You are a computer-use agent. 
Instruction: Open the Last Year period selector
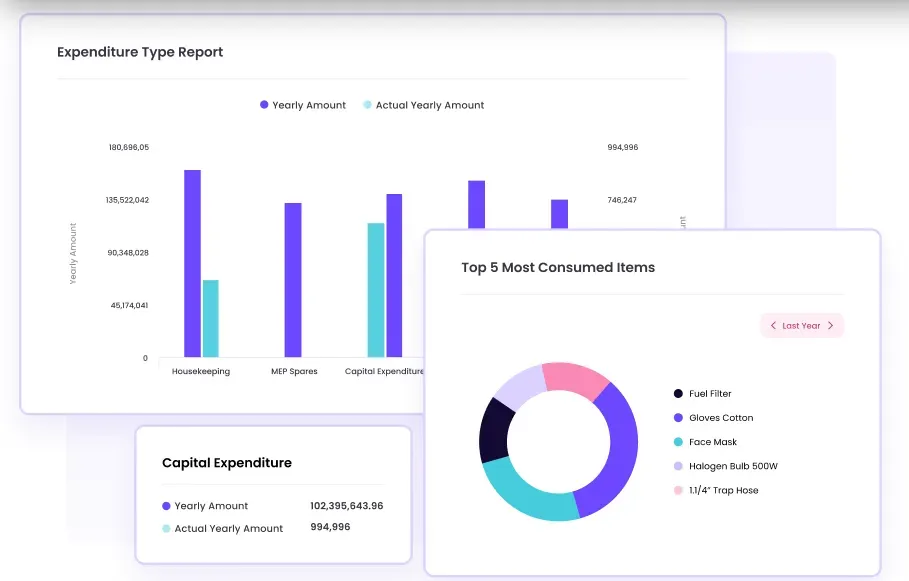click(801, 326)
